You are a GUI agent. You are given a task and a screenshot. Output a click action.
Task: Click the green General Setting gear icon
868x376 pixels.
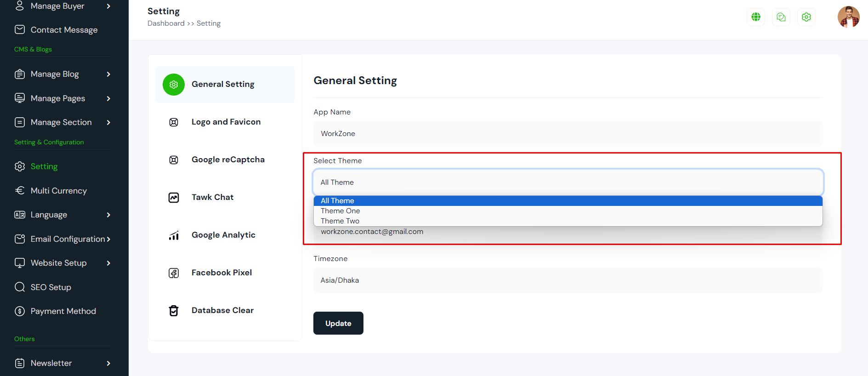tap(174, 85)
